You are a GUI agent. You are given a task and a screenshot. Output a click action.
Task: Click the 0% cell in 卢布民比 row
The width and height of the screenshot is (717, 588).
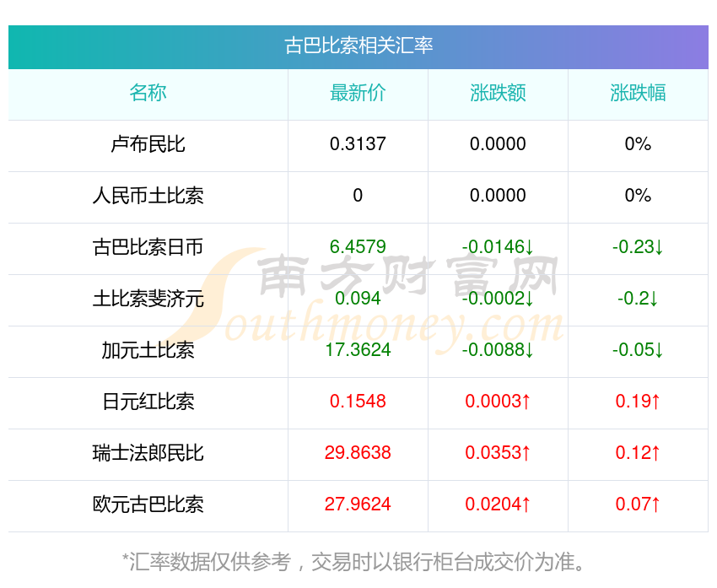[x=638, y=144]
